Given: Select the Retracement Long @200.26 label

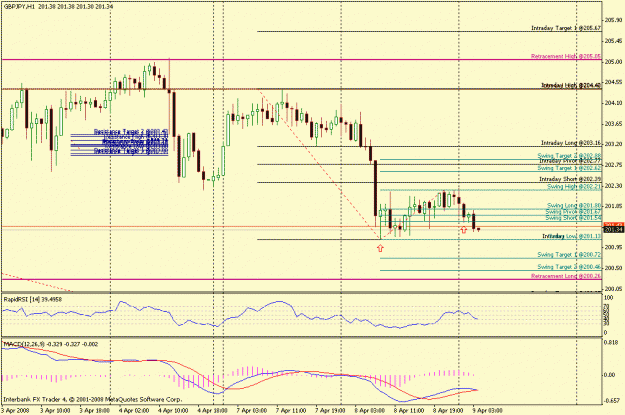Looking at the screenshot, I should (x=566, y=276).
